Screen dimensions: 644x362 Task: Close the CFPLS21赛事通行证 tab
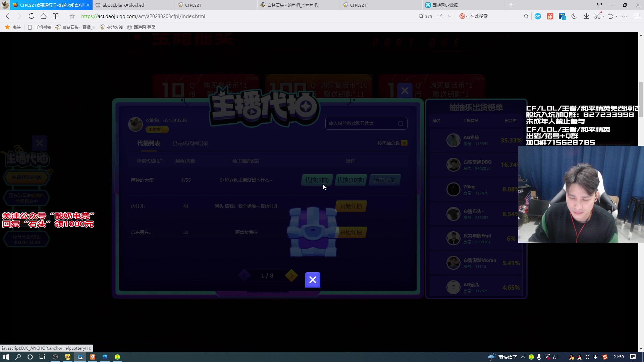pos(88,5)
